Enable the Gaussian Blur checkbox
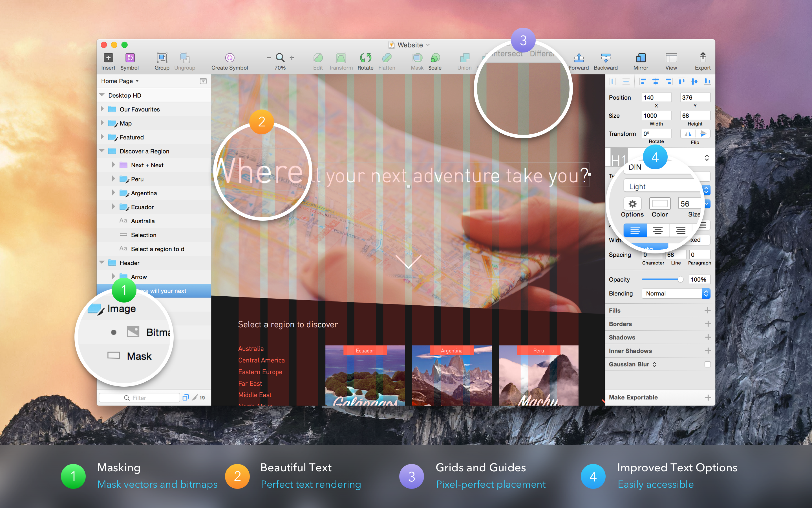The height and width of the screenshot is (508, 812). [707, 364]
